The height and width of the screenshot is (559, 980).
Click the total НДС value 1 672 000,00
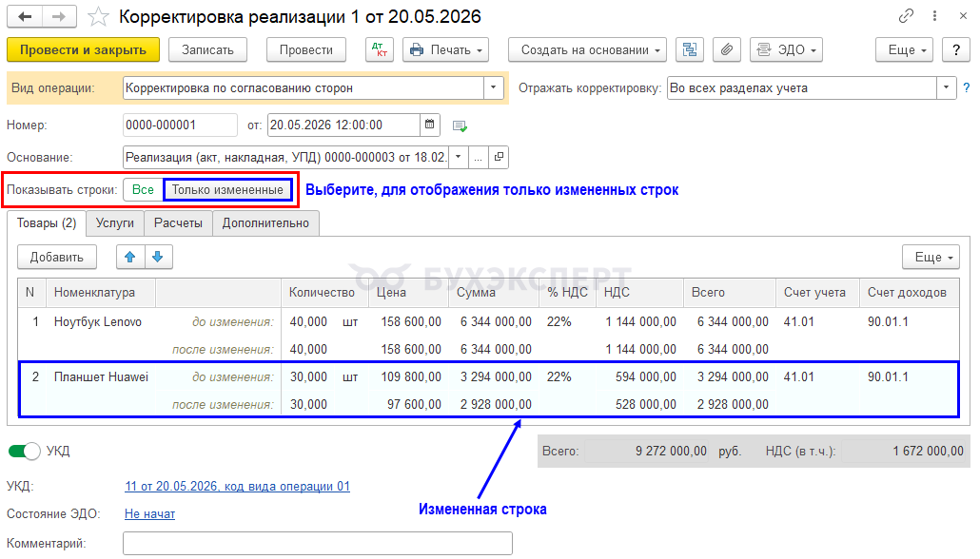928,451
